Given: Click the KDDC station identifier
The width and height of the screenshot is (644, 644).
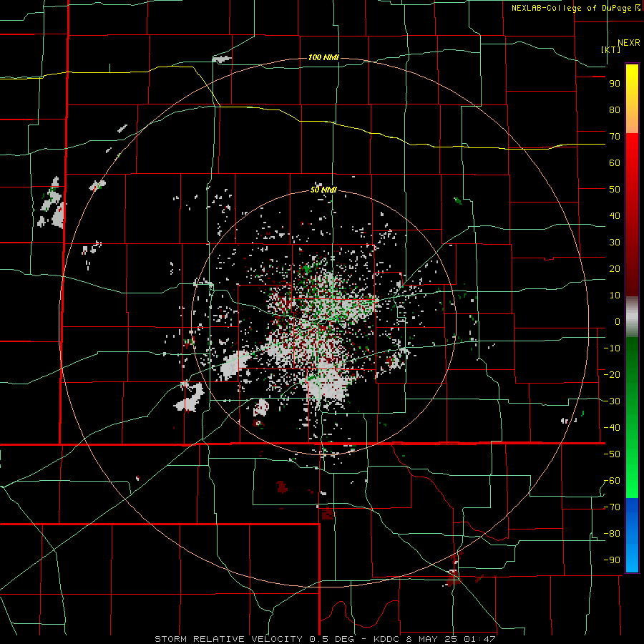Looking at the screenshot, I should pos(387,639).
